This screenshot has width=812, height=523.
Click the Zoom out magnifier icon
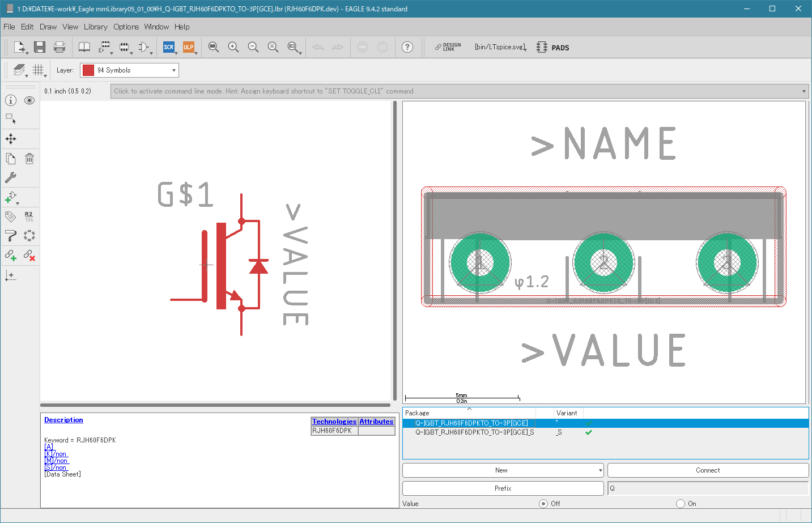click(253, 47)
